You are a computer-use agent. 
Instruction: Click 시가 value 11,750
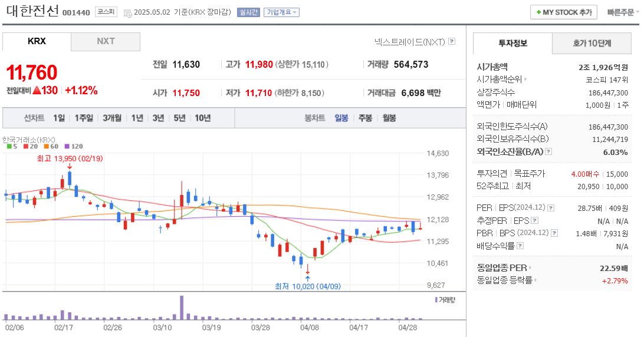coord(186,93)
